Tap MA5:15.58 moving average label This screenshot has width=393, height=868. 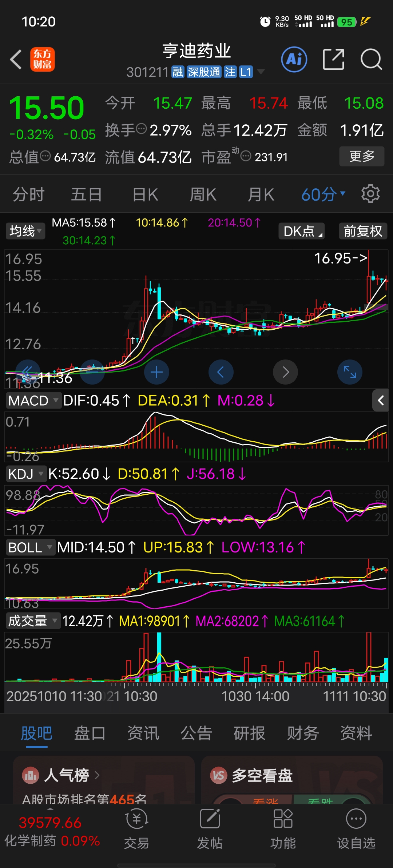coord(84,222)
